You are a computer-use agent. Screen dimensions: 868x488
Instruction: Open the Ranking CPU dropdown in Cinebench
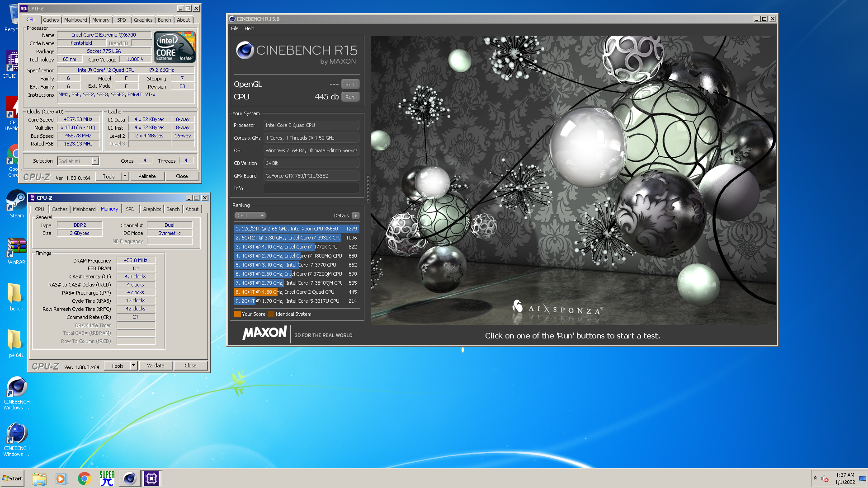tap(250, 216)
